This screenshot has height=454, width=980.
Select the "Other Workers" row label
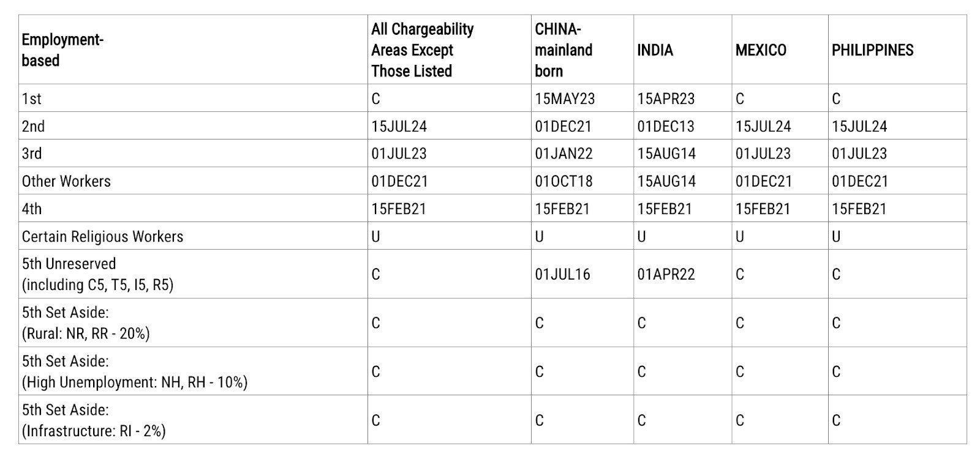coord(66,181)
